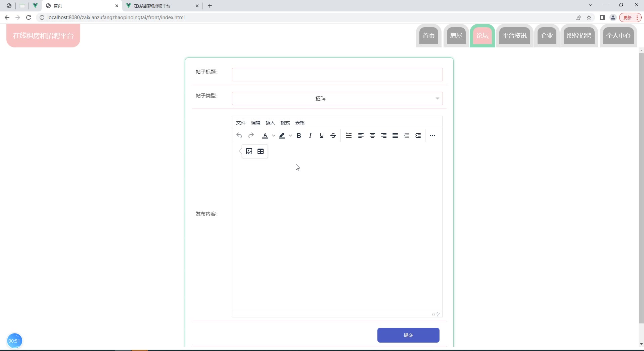Open the 帖子类型 dropdown

tap(337, 99)
